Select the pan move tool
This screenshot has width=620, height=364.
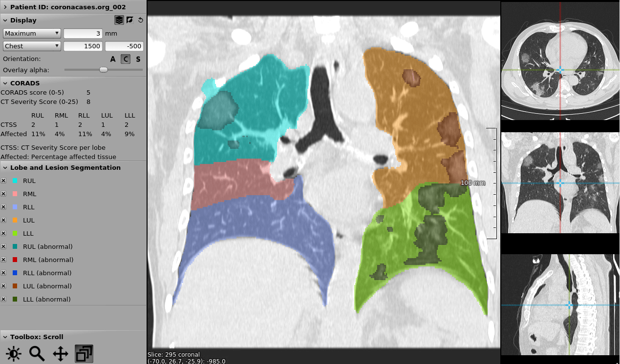(x=61, y=353)
